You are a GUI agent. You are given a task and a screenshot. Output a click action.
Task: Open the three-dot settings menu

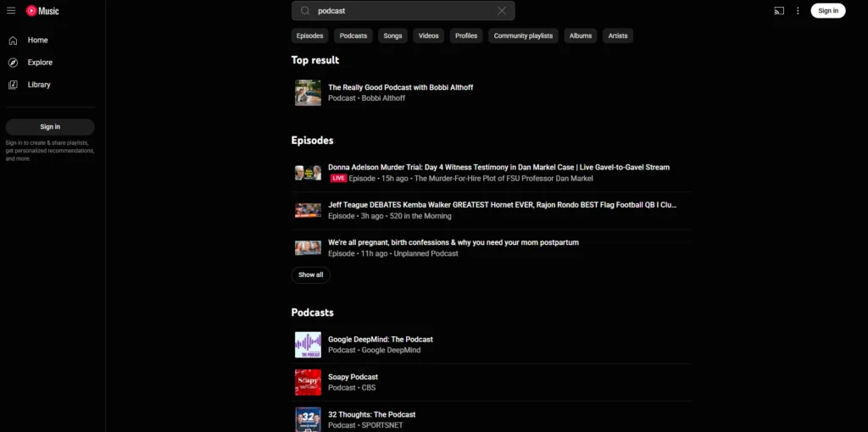click(x=798, y=10)
